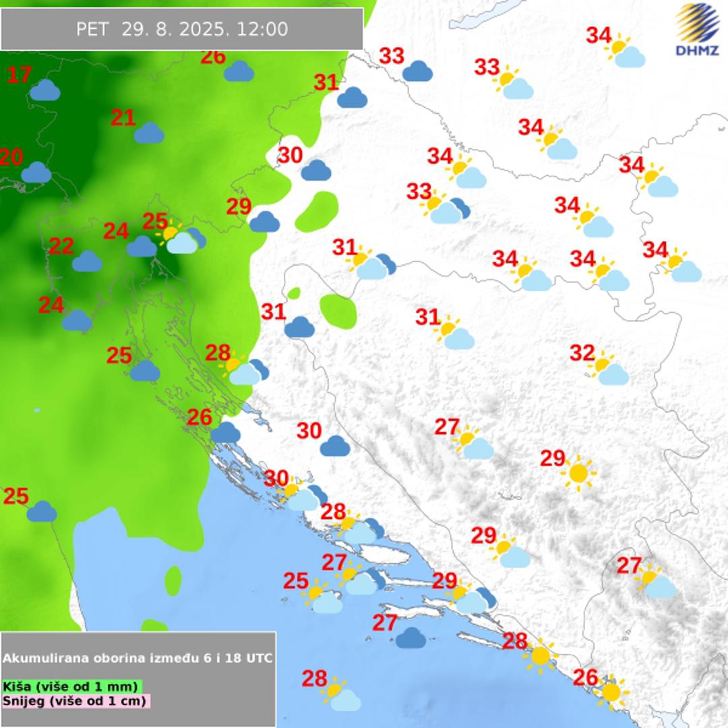Select the clear sun icon next to 26
This screenshot has width=728, height=728.
point(611,692)
